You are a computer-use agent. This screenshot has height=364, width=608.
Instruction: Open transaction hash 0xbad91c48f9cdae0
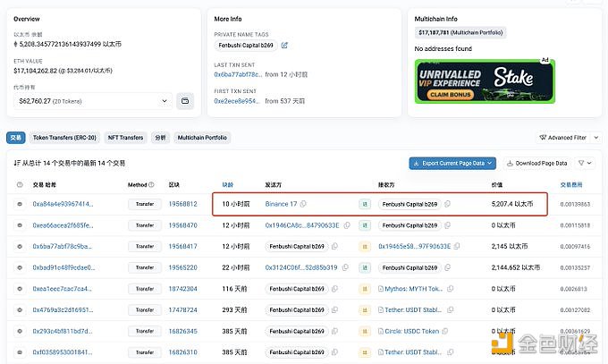click(x=63, y=267)
